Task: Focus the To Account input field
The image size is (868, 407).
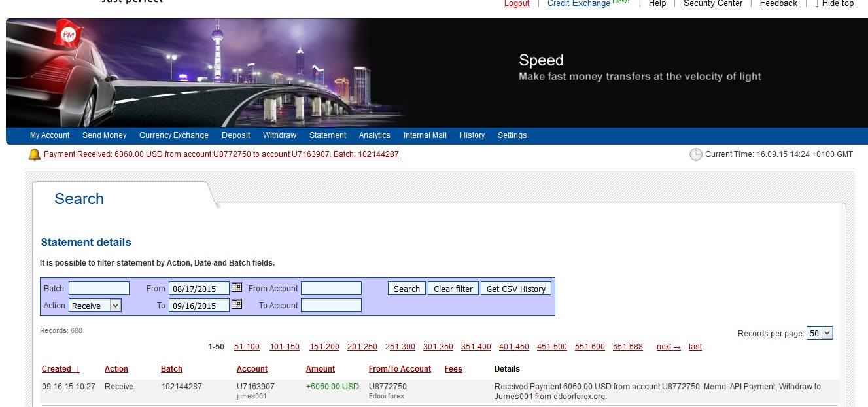Action: tap(331, 306)
